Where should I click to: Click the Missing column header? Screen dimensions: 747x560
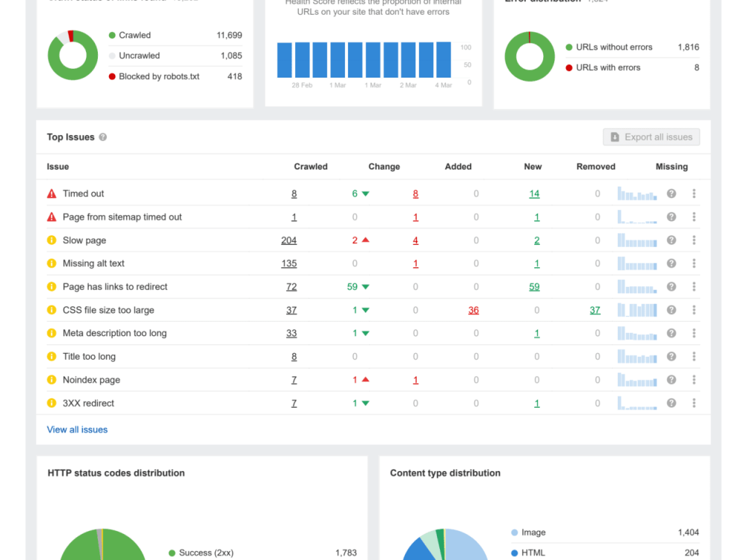point(672,167)
